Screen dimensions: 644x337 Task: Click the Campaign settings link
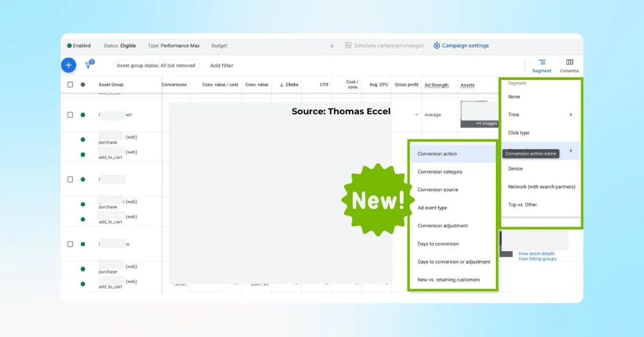(x=465, y=46)
